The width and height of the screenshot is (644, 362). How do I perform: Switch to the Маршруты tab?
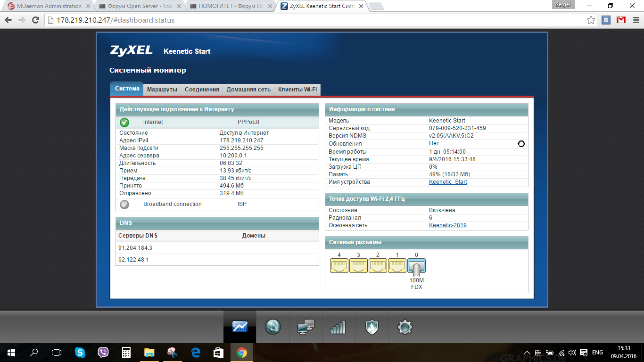coord(162,89)
